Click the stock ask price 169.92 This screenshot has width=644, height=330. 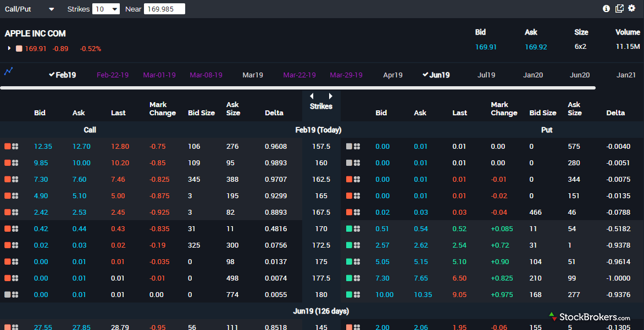[x=536, y=47]
